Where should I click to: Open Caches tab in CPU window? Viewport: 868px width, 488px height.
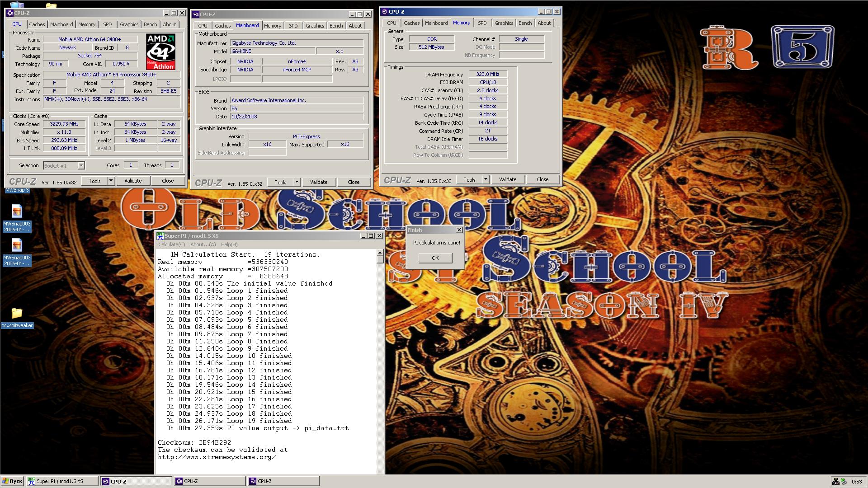tap(37, 24)
